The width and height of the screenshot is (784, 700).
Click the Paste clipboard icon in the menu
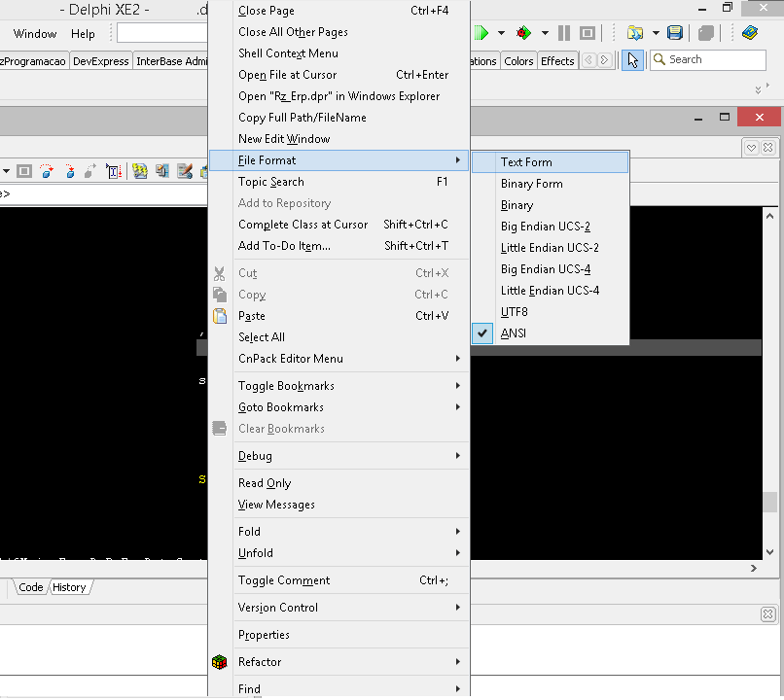[220, 316]
